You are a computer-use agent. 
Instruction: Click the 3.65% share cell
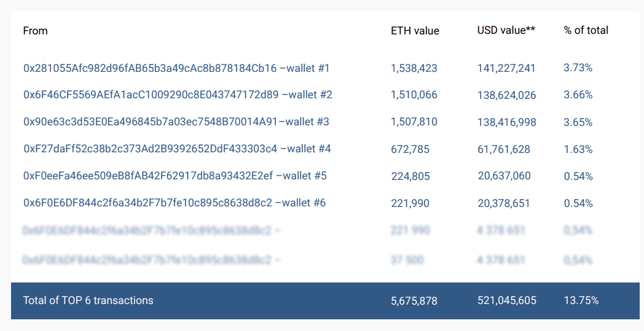(x=578, y=122)
